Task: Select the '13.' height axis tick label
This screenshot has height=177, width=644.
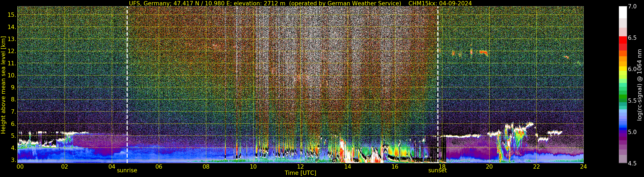Action: (x=12, y=39)
